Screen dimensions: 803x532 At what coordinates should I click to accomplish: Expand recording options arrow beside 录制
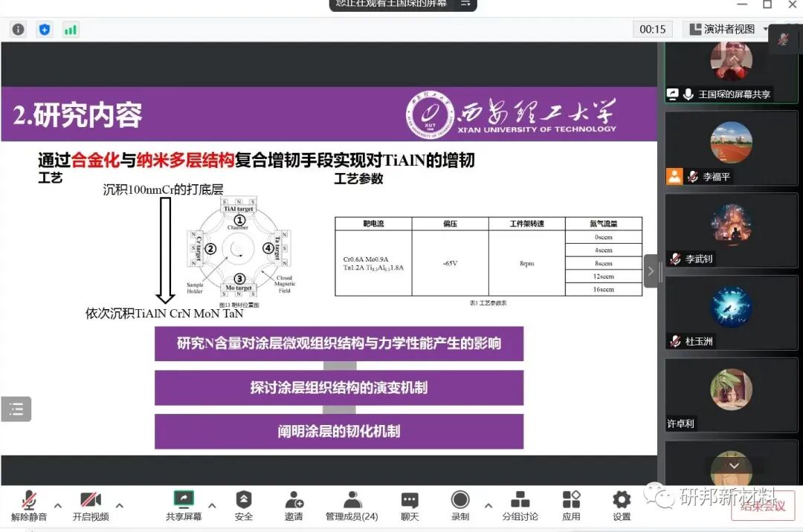(488, 505)
